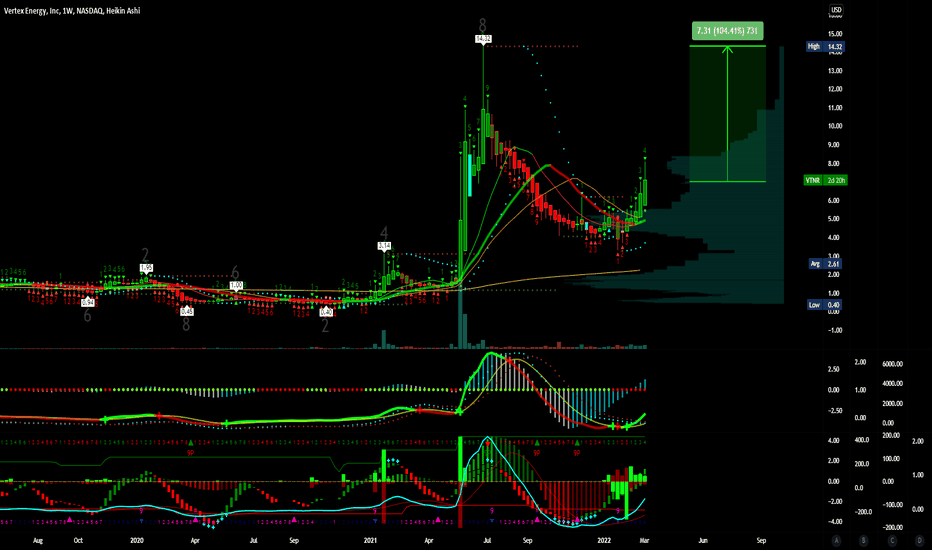Click the 'Oct' label on the time axis
Screen dimensions: 932x550
pos(78,540)
